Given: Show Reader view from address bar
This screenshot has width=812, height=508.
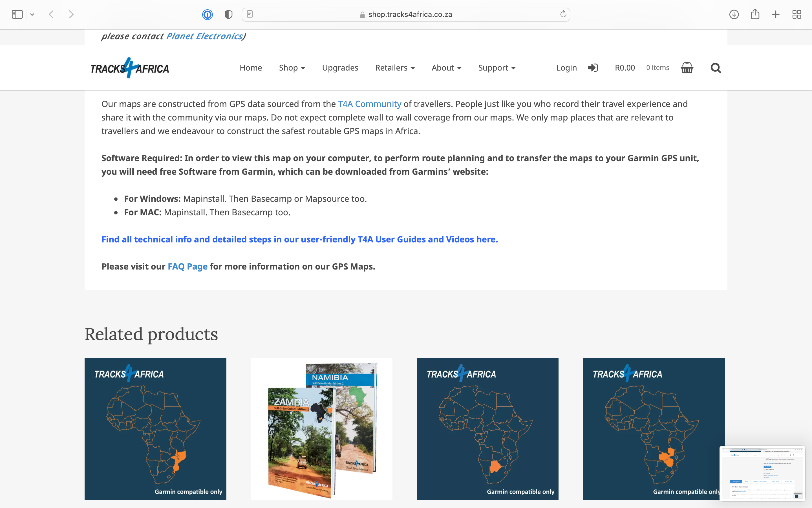Looking at the screenshot, I should [250, 14].
